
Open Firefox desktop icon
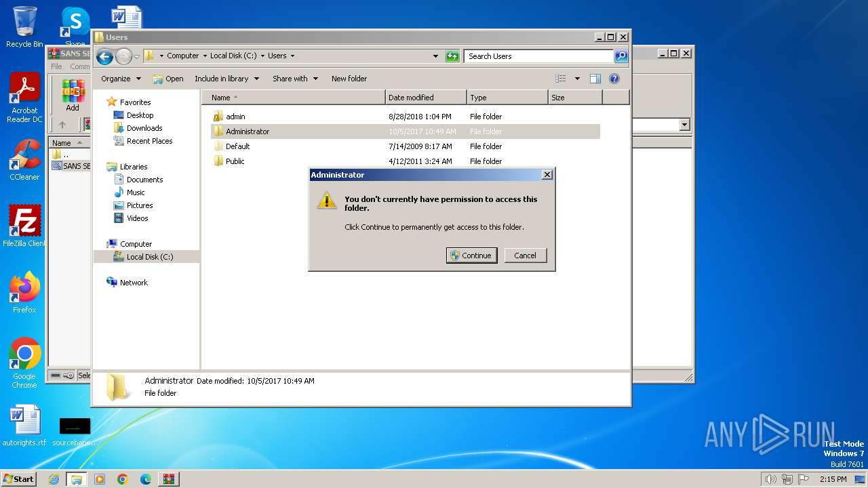tap(24, 293)
